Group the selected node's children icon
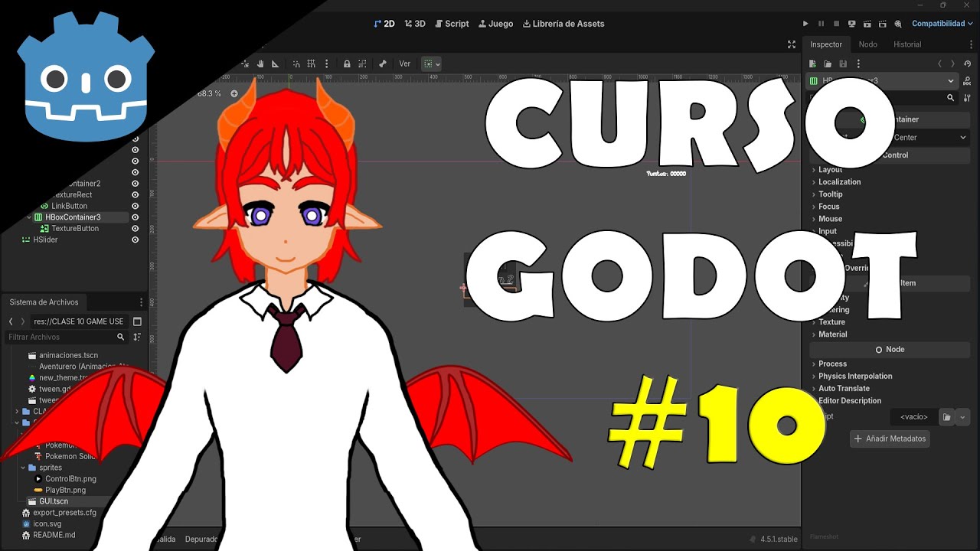 pos(362,64)
